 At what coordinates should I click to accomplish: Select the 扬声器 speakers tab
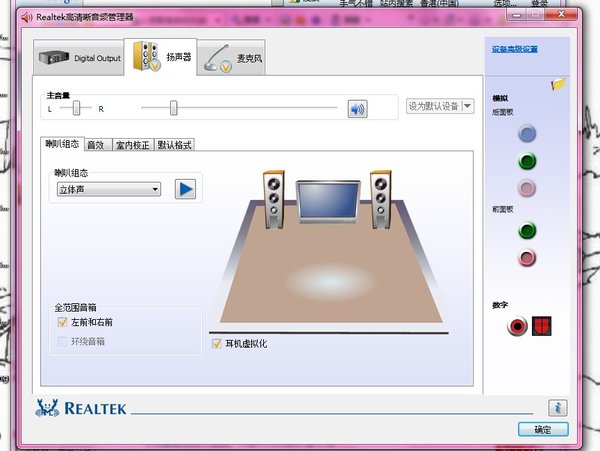pyautogui.click(x=161, y=57)
